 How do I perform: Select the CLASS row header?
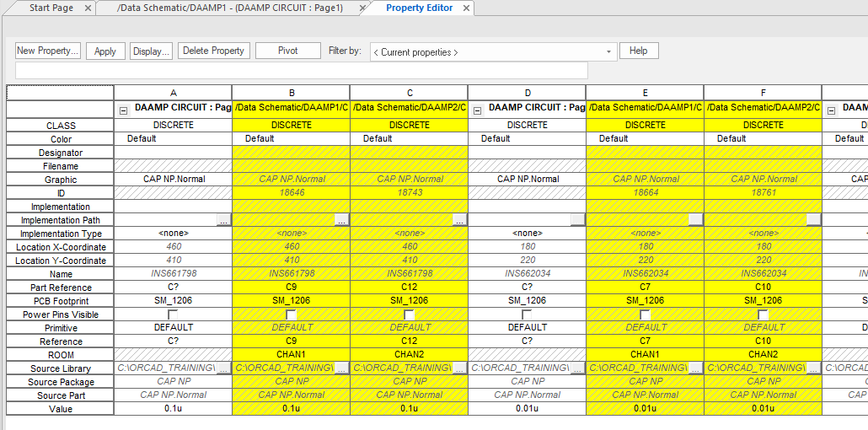tap(61, 126)
